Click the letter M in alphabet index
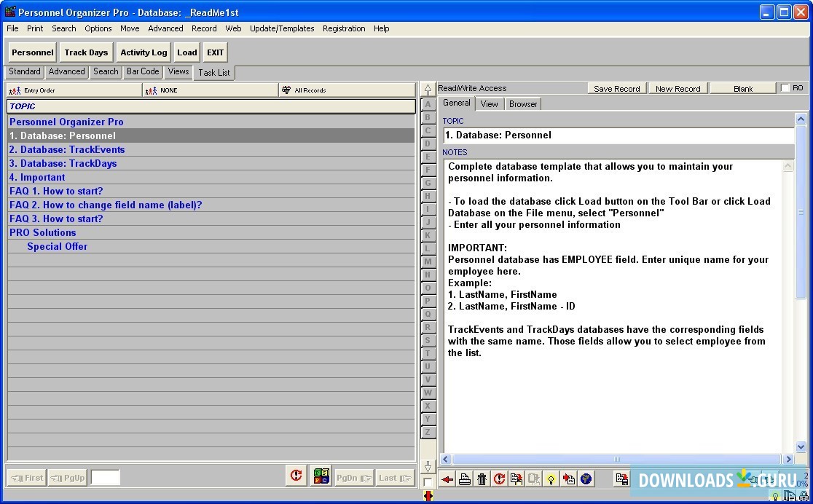This screenshot has height=504, width=813. (x=428, y=261)
